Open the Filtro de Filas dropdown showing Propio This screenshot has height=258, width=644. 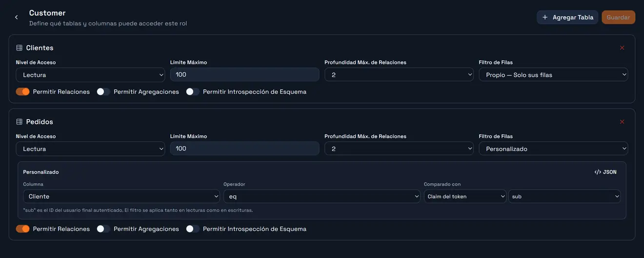click(x=553, y=75)
